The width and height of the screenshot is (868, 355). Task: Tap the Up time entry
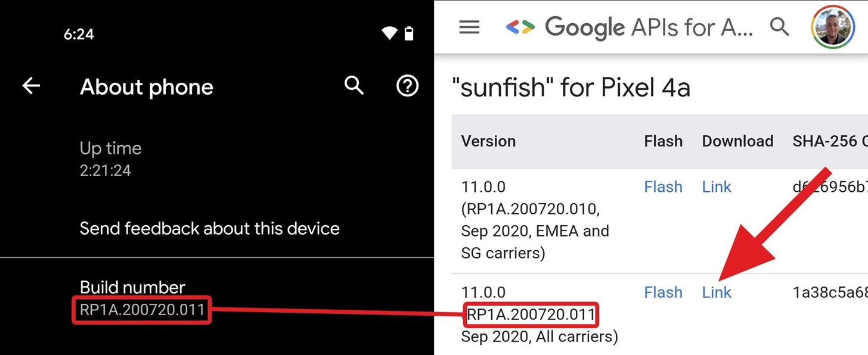217,159
